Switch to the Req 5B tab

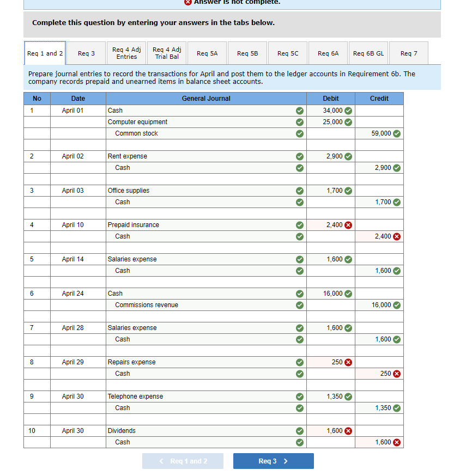[x=247, y=53]
